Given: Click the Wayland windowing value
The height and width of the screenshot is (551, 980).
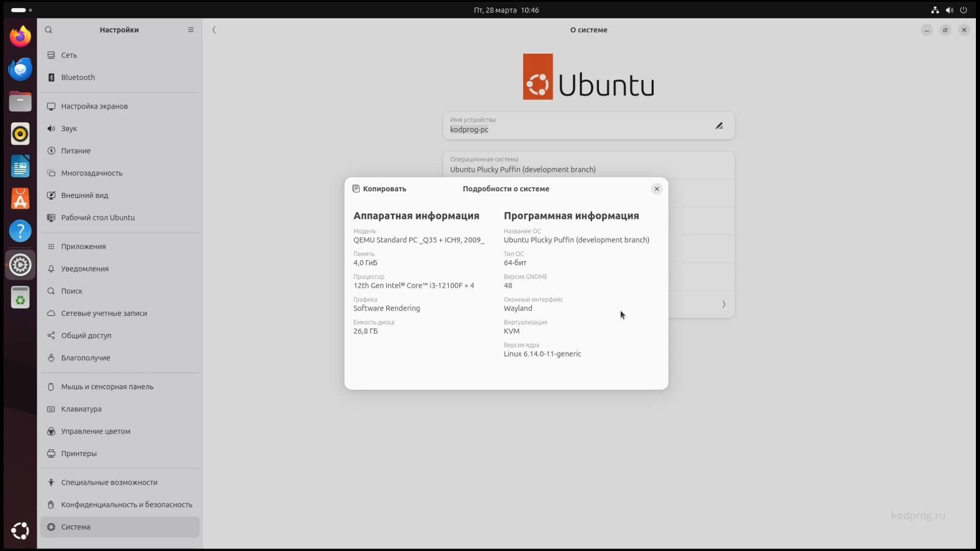Looking at the screenshot, I should point(518,308).
